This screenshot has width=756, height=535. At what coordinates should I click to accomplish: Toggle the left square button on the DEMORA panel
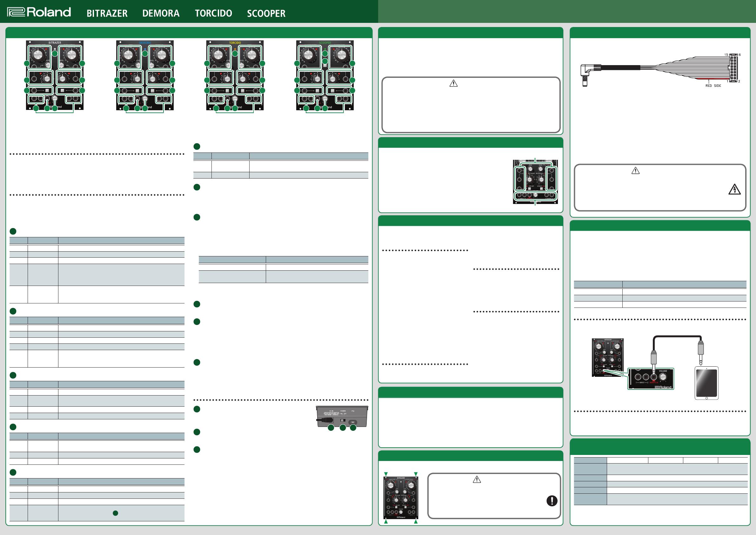point(138,90)
